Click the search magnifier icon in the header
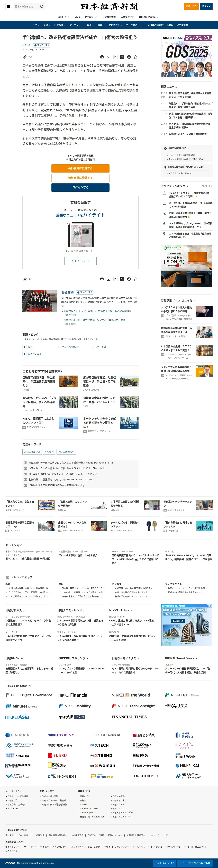 pos(42,6)
